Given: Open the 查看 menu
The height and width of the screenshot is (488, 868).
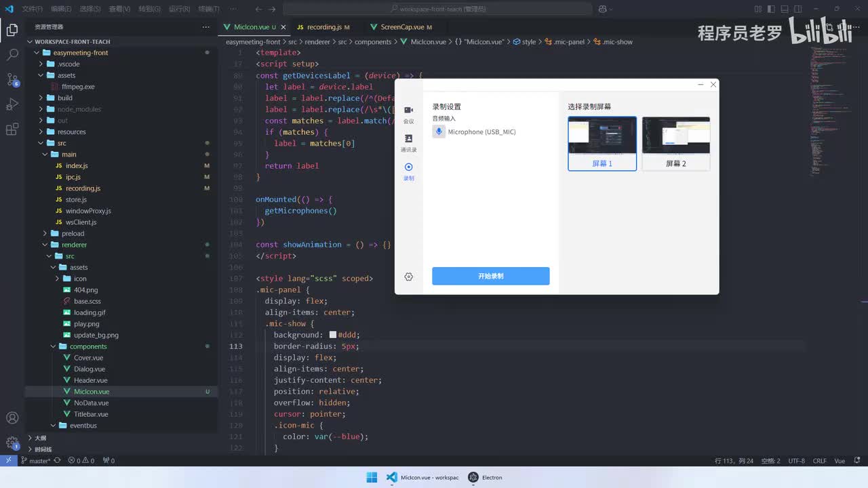Looking at the screenshot, I should pyautogui.click(x=119, y=9).
